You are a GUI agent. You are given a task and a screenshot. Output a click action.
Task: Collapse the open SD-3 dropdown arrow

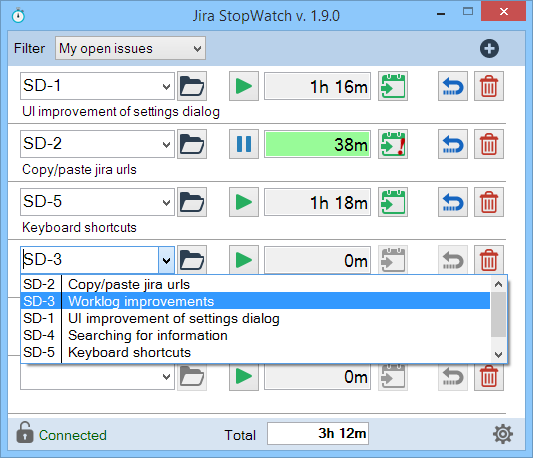(x=166, y=260)
